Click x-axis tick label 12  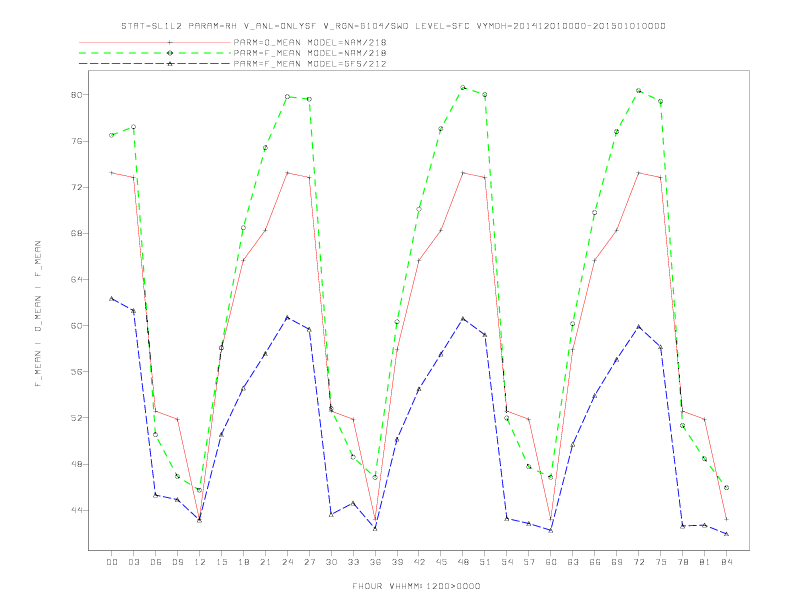[x=200, y=562]
